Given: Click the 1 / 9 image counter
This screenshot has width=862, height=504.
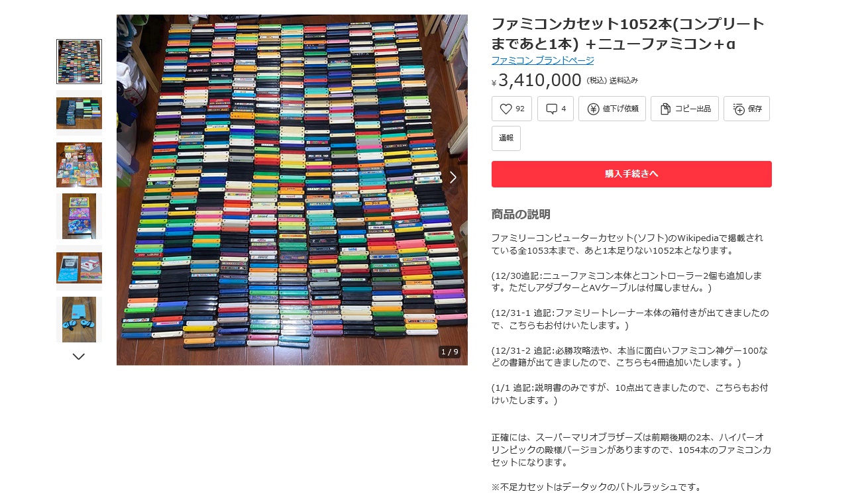Looking at the screenshot, I should tap(449, 352).
